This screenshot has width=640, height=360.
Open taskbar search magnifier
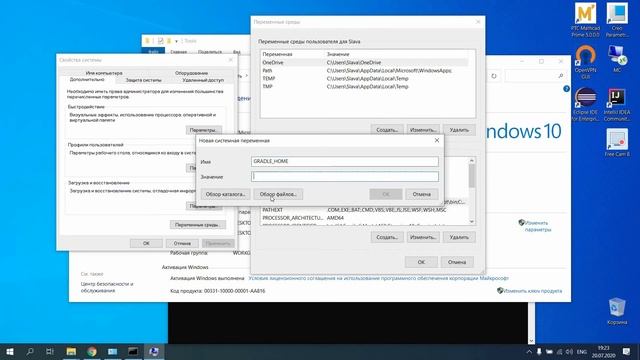tap(30, 351)
